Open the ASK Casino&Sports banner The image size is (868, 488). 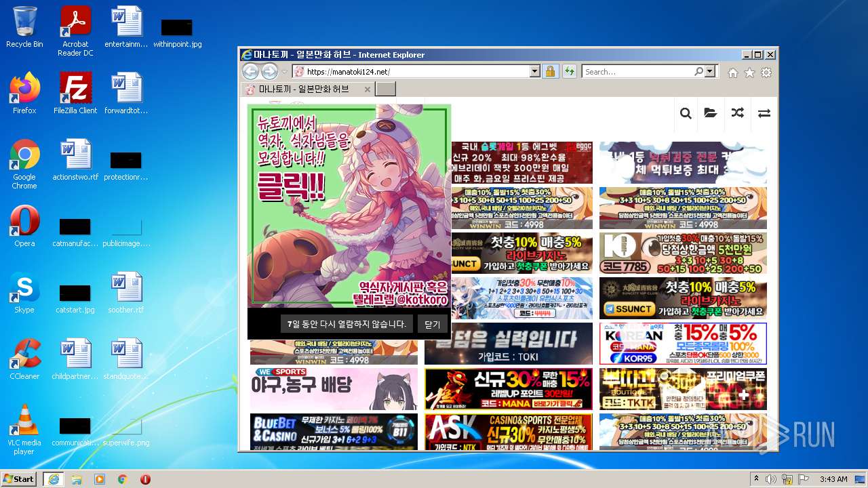(x=509, y=432)
